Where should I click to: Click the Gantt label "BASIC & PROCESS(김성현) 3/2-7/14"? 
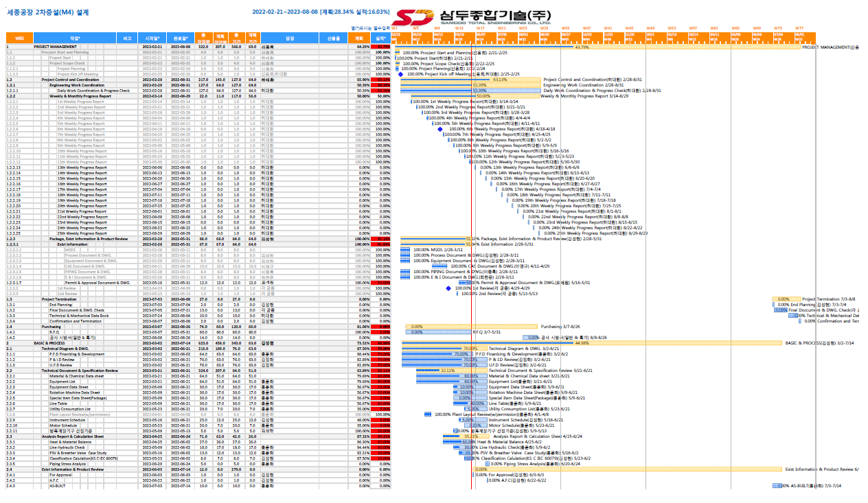coord(819,343)
